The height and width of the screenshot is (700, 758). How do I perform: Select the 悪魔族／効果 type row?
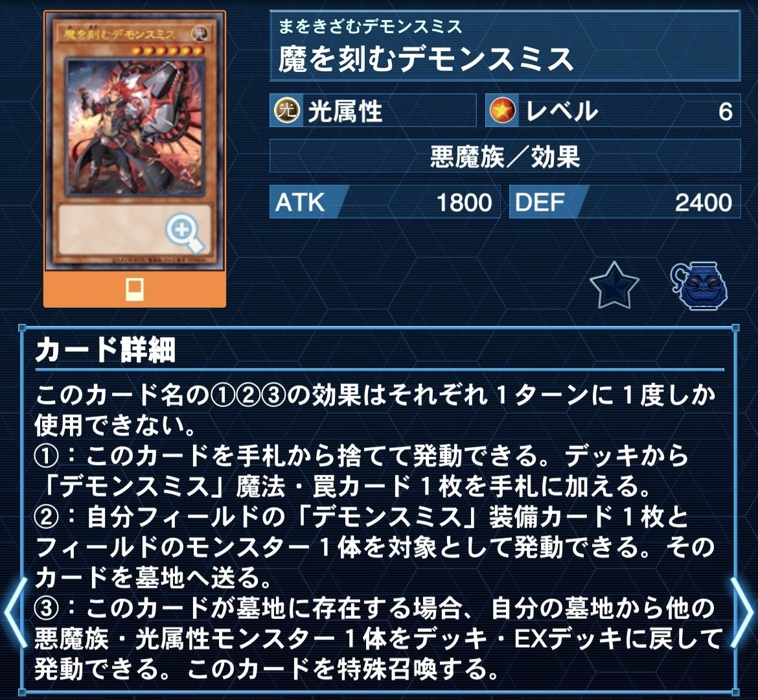click(x=505, y=156)
